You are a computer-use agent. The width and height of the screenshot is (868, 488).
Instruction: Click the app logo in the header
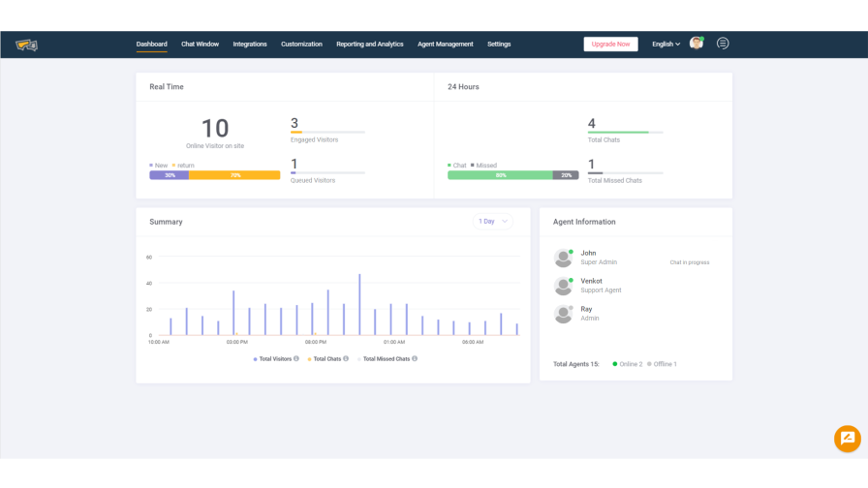(26, 45)
